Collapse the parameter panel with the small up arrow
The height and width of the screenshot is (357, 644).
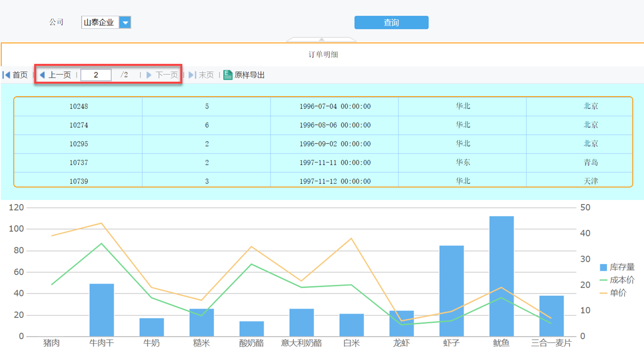pyautogui.click(x=322, y=39)
